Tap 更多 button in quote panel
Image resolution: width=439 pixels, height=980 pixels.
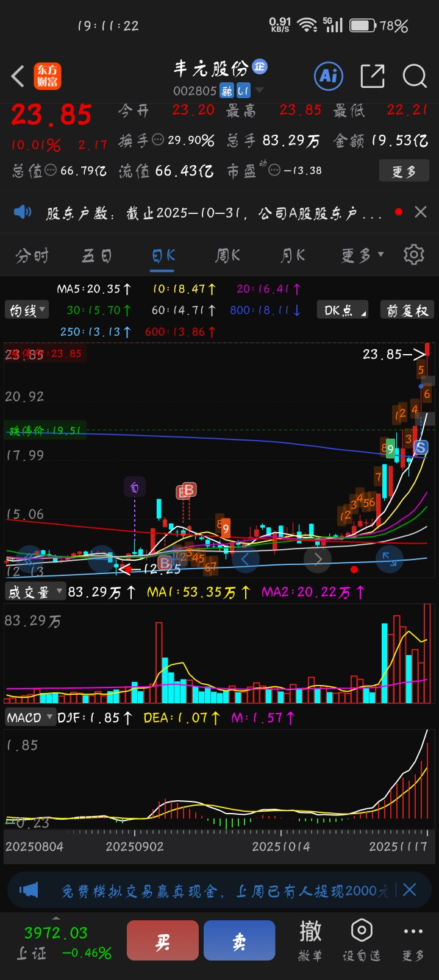tap(404, 171)
